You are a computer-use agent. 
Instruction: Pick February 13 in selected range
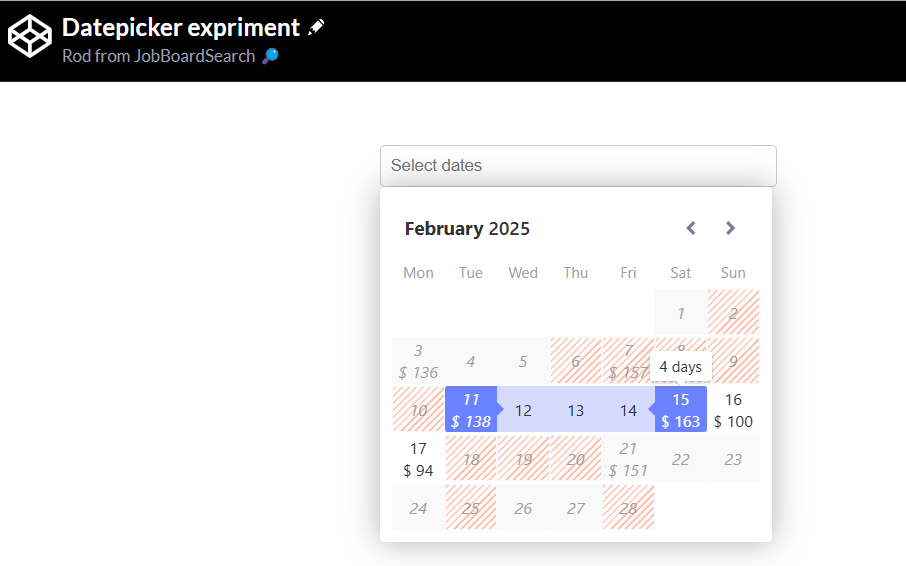click(x=576, y=410)
